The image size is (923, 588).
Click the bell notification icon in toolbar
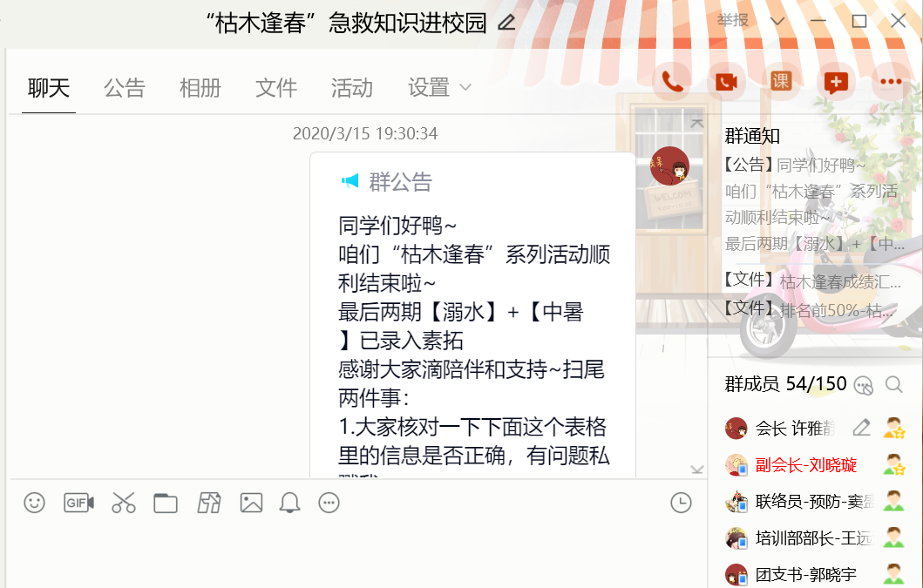tap(289, 503)
